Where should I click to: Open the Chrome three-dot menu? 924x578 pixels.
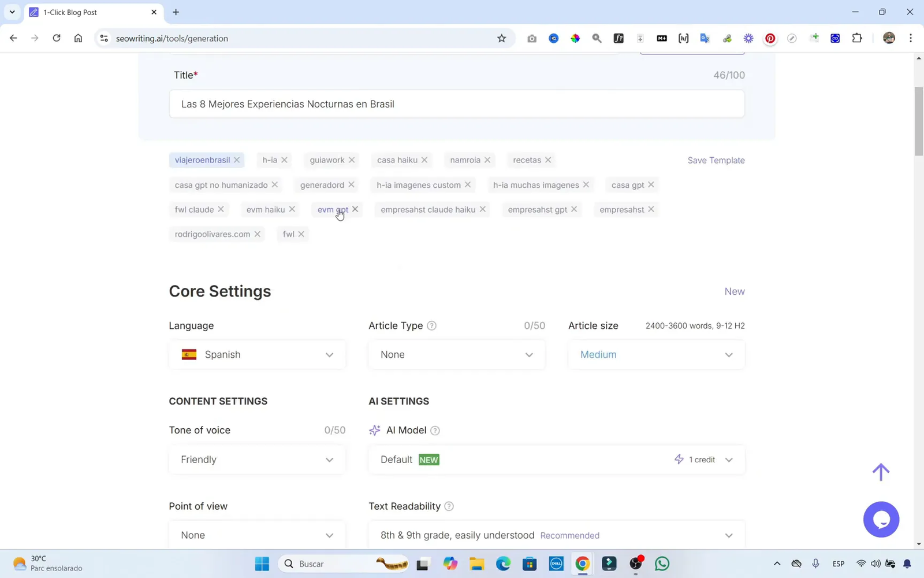pyautogui.click(x=911, y=38)
